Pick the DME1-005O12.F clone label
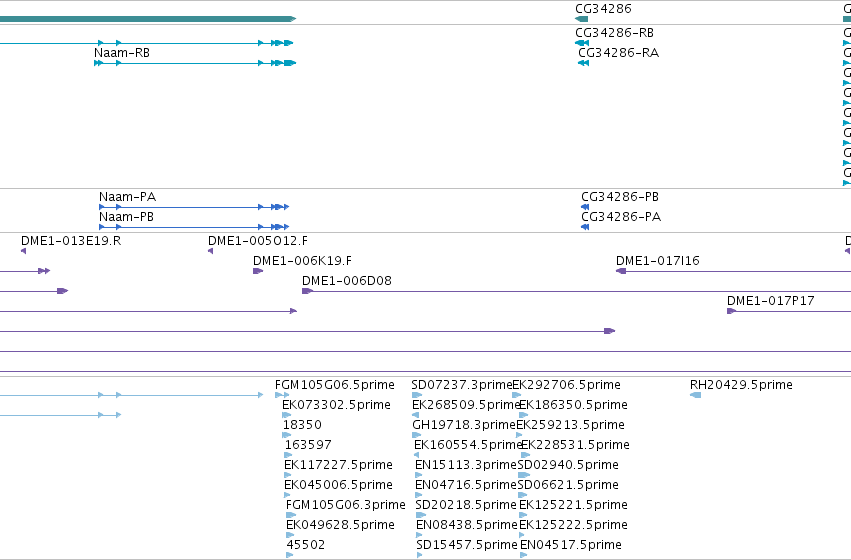The height and width of the screenshot is (560, 851). (x=258, y=240)
